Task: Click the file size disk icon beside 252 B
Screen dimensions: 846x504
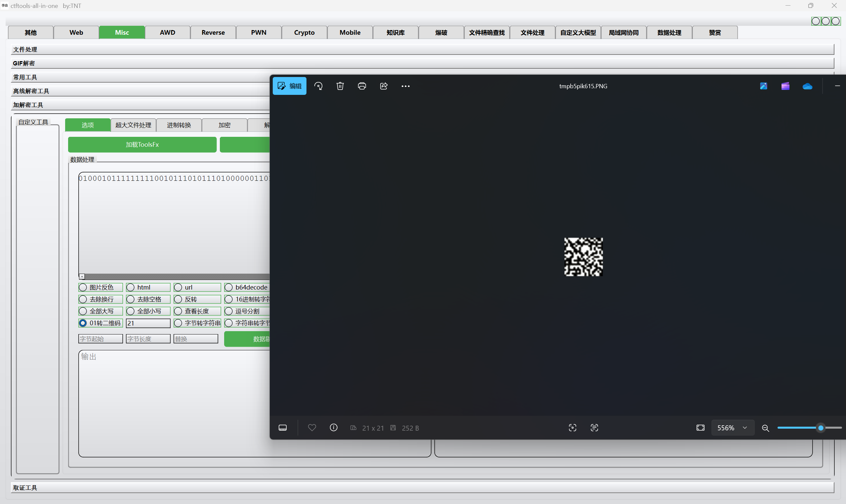Action: point(393,428)
